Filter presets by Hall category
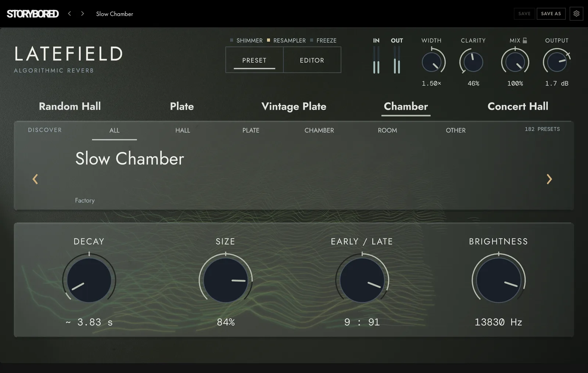 (x=183, y=130)
